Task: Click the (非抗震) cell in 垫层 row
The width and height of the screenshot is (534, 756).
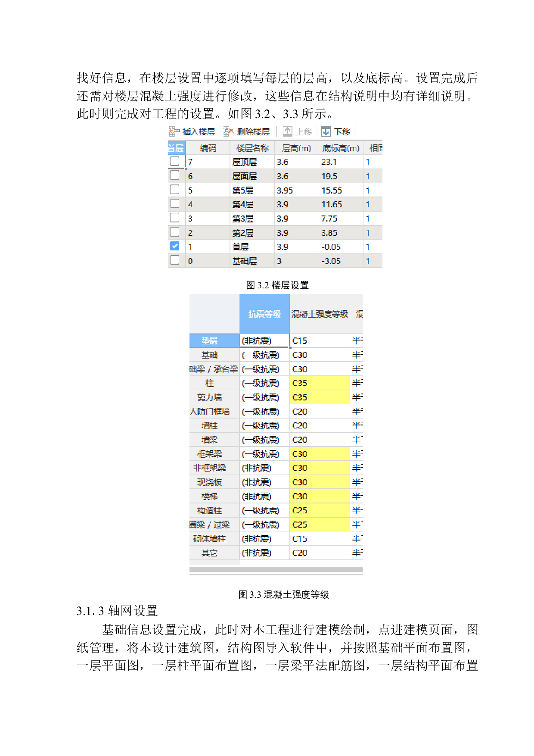Action: pos(264,341)
